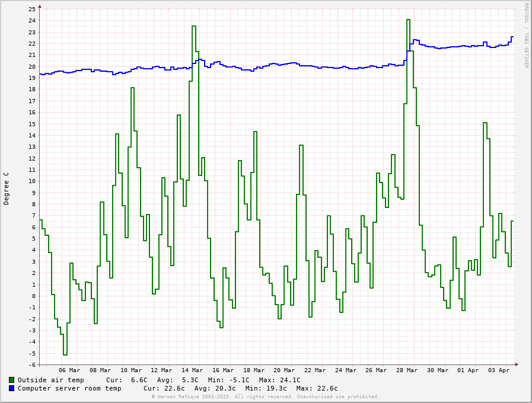Select the 01 Apr date label

(469, 370)
